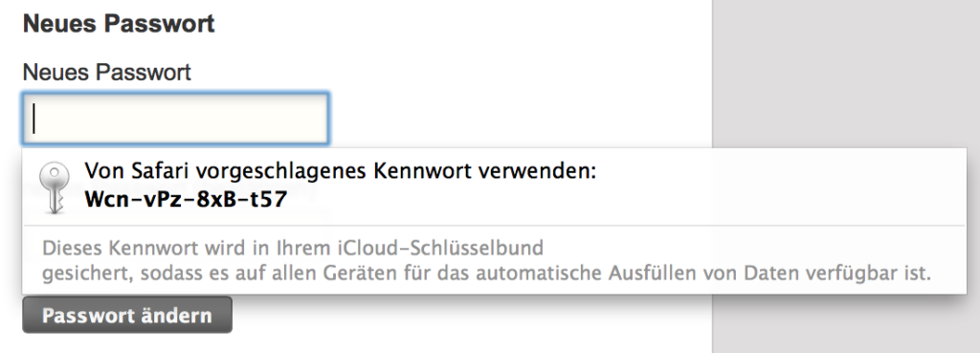Focus the Neues Passwort input field
The width and height of the screenshot is (980, 353).
176,119
